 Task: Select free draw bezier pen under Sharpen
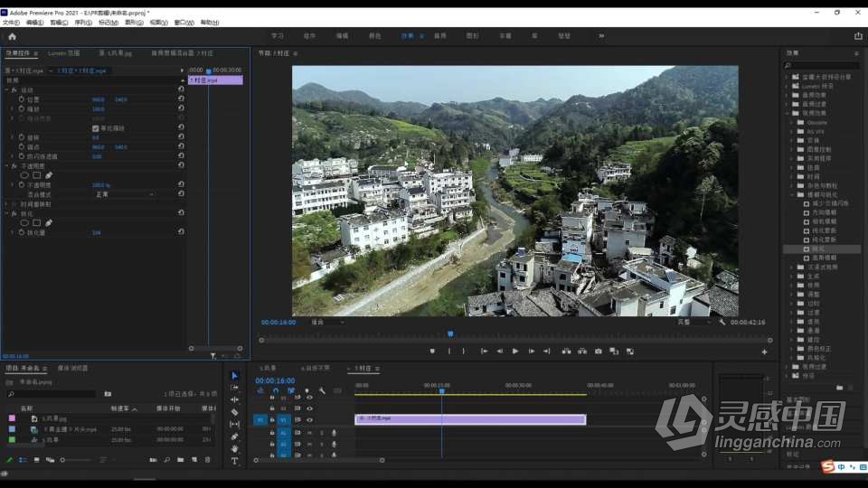[x=49, y=223]
